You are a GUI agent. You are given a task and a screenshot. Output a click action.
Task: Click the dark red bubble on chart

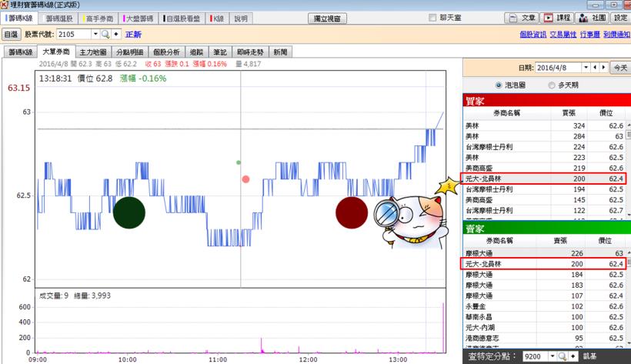point(352,212)
